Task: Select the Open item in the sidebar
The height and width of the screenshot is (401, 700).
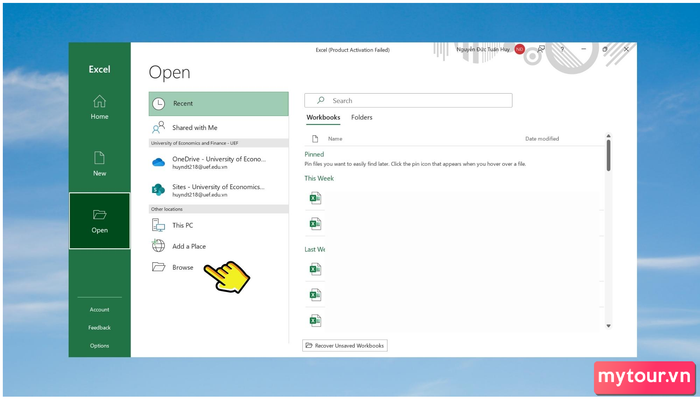Action: (99, 221)
